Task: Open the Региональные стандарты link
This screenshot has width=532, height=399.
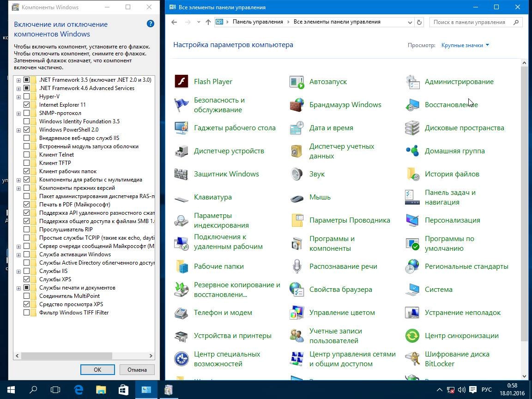Action: 466,266
